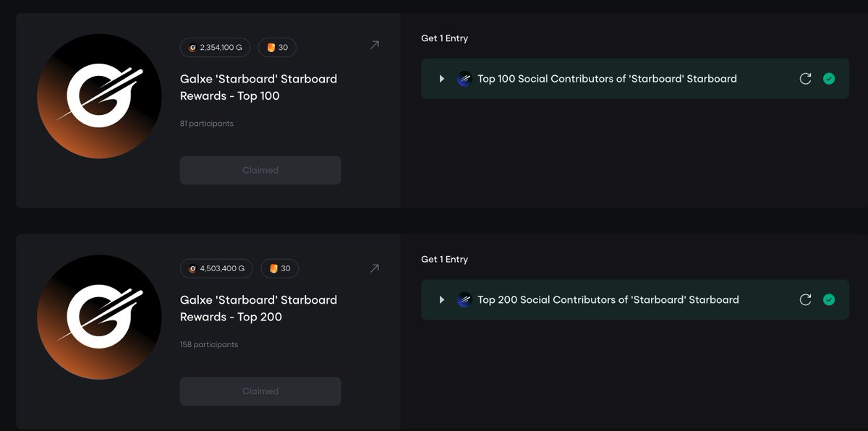Refresh the Top 100 Social Contributors task
868x431 pixels.
tap(805, 79)
